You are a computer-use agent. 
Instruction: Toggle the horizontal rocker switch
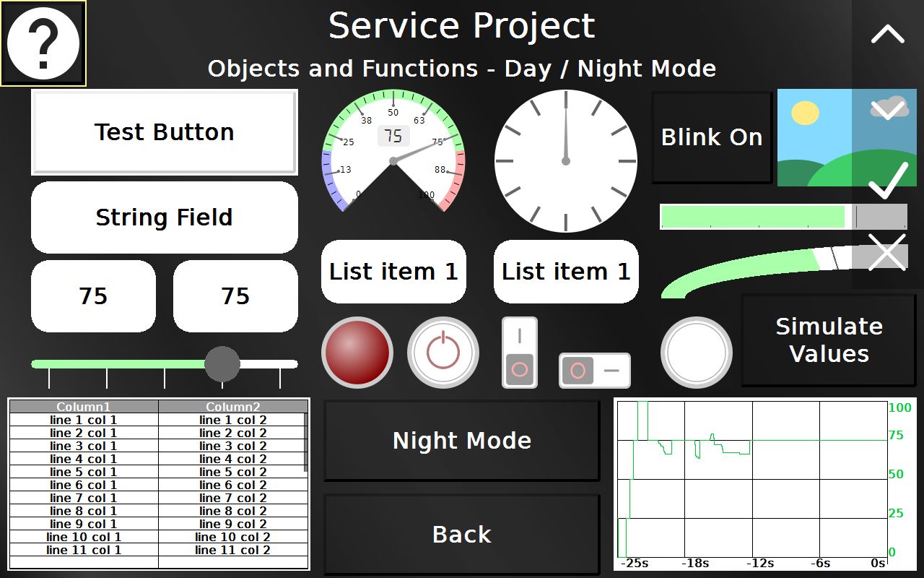coord(594,371)
